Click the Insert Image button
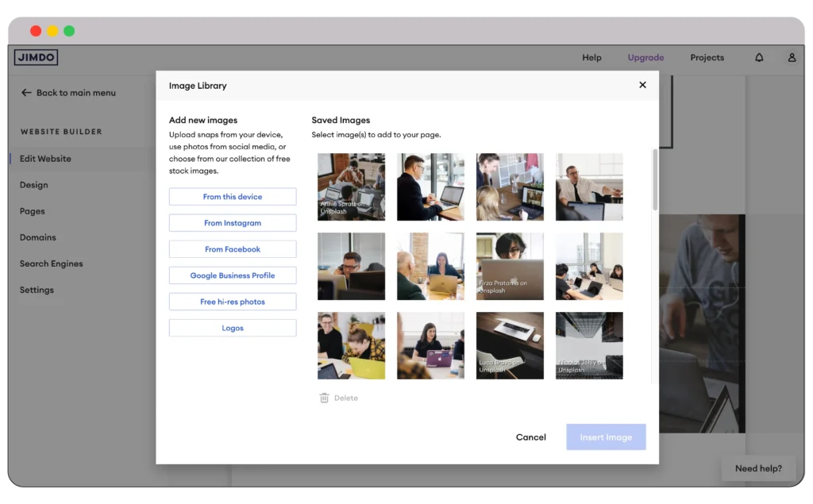This screenshot has height=504, width=813. point(606,437)
